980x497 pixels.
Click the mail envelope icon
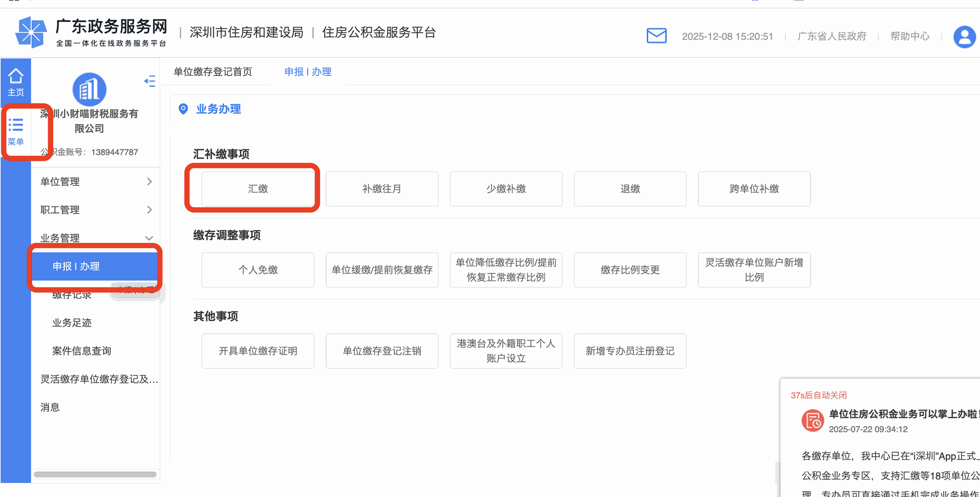(x=656, y=36)
